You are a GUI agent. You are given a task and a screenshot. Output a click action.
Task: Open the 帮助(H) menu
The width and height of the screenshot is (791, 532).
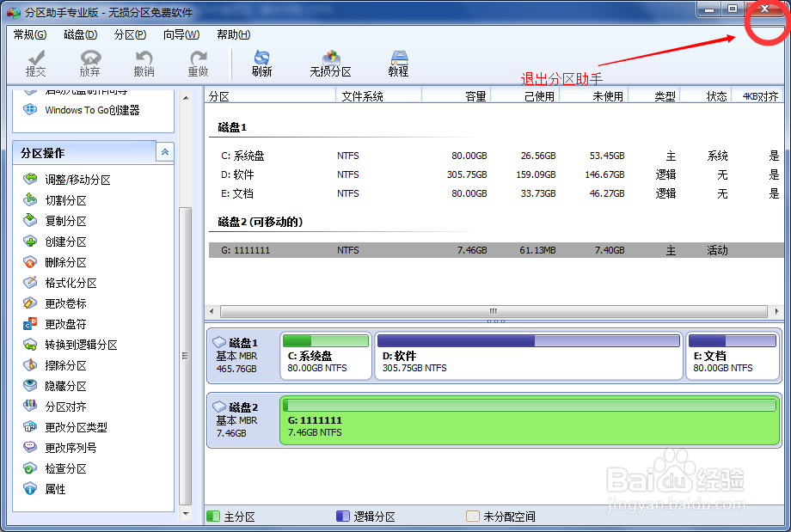click(x=233, y=34)
